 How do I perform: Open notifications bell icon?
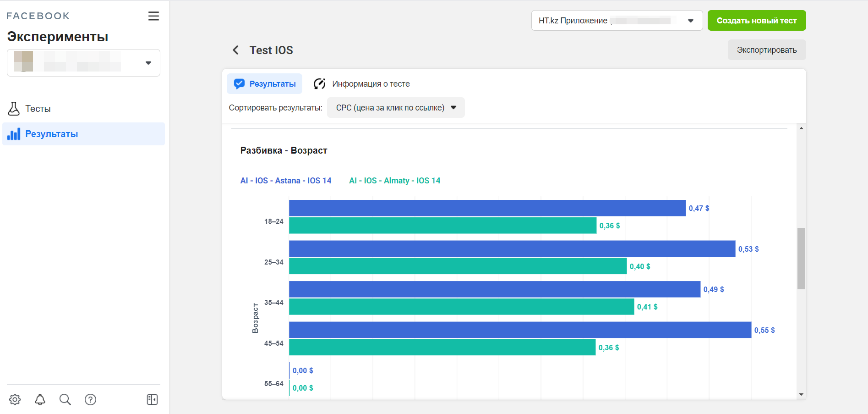(x=40, y=399)
